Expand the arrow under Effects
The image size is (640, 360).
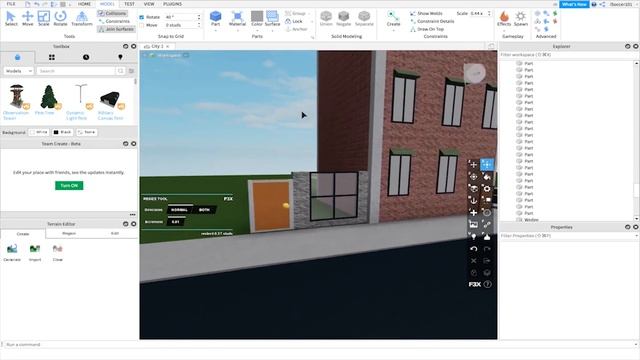[x=504, y=30]
